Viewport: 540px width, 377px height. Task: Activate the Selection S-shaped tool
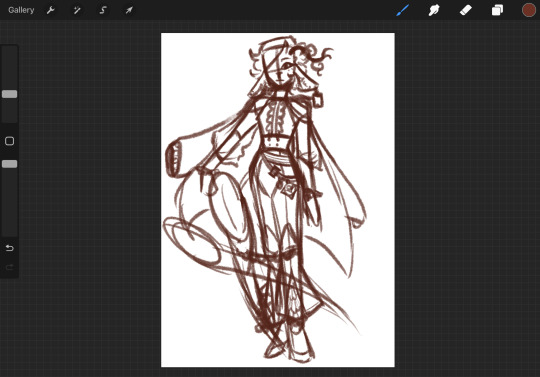(x=103, y=10)
